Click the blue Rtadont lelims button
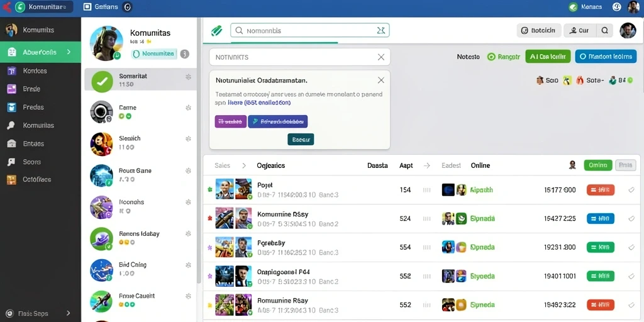This screenshot has height=322, width=644. tap(606, 56)
